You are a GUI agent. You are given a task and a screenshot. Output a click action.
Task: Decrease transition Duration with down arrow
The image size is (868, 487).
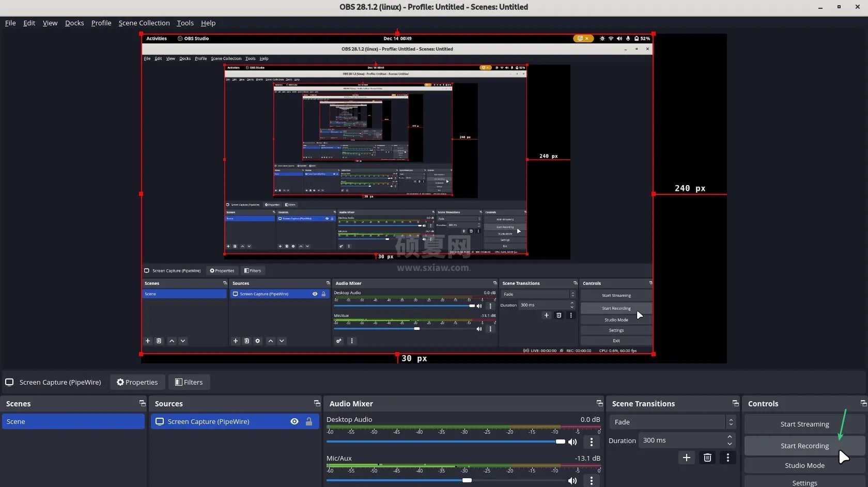pyautogui.click(x=730, y=444)
